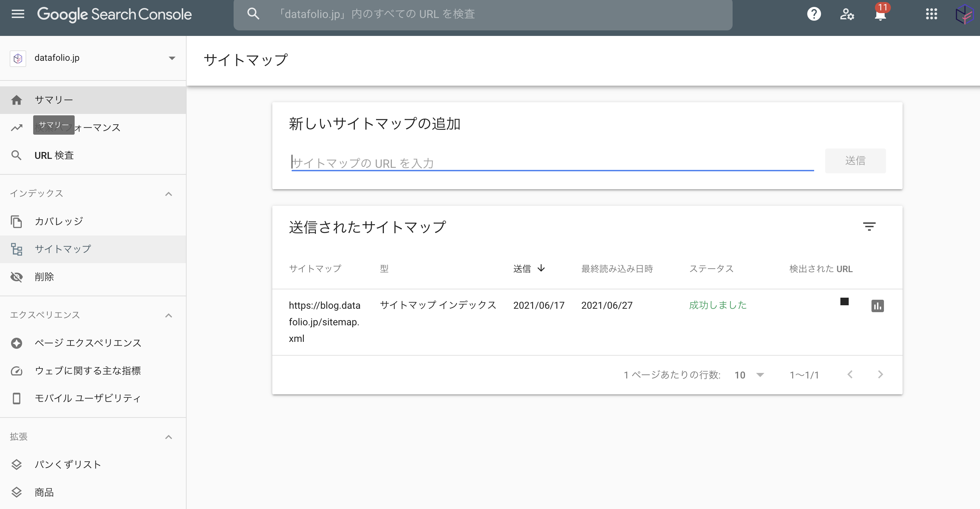This screenshot has height=509, width=980.
Task: Click the 型 column header
Action: tap(384, 269)
